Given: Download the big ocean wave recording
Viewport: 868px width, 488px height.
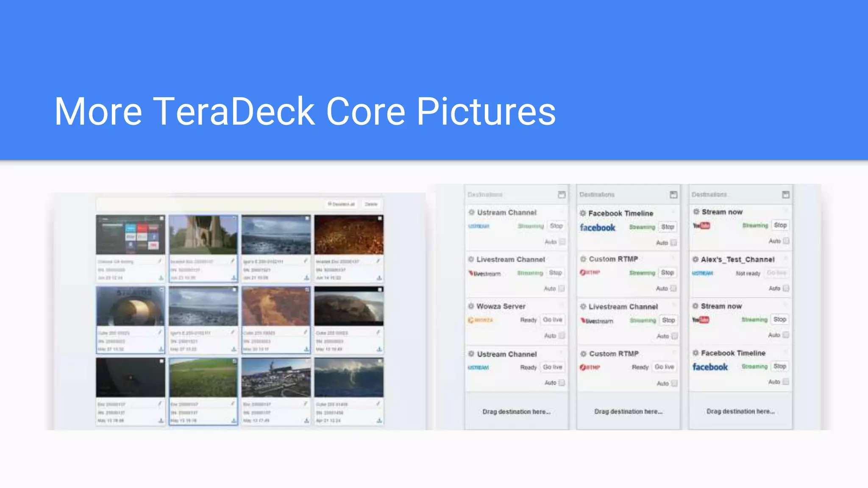Looking at the screenshot, I should [379, 421].
